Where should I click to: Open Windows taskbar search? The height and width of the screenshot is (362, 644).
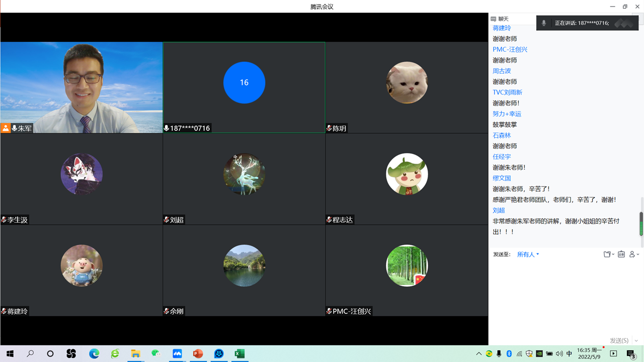(x=30, y=354)
